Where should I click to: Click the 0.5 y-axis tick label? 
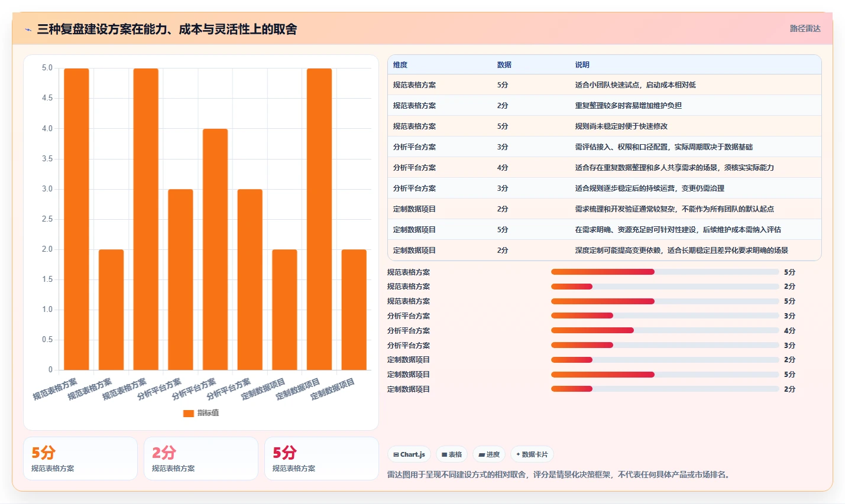[x=47, y=340]
